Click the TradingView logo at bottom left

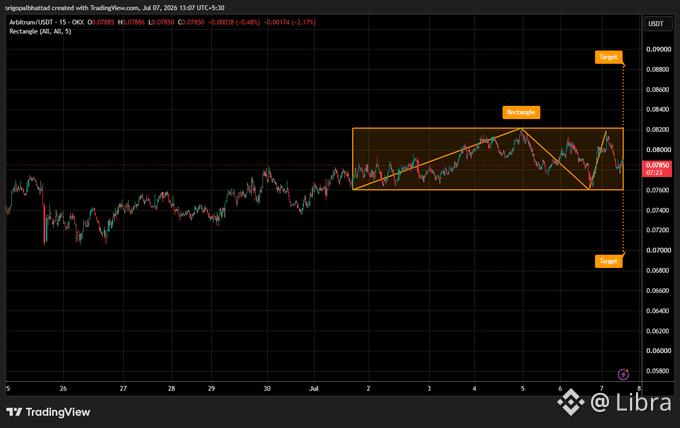coord(48,412)
